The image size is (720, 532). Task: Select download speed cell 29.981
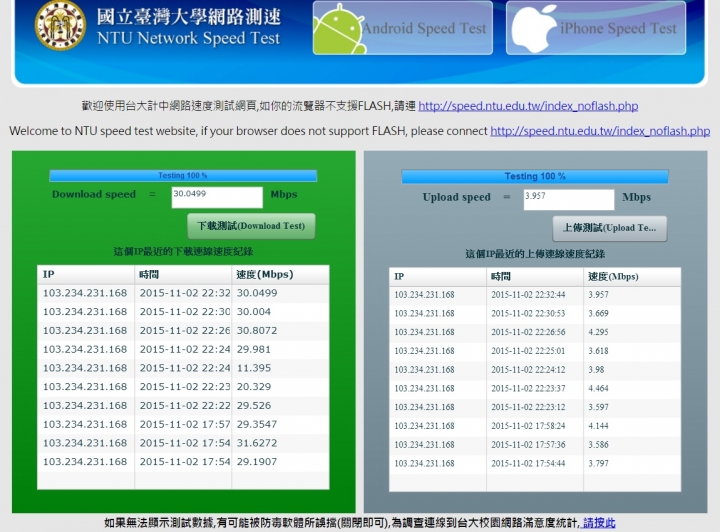pos(281,350)
